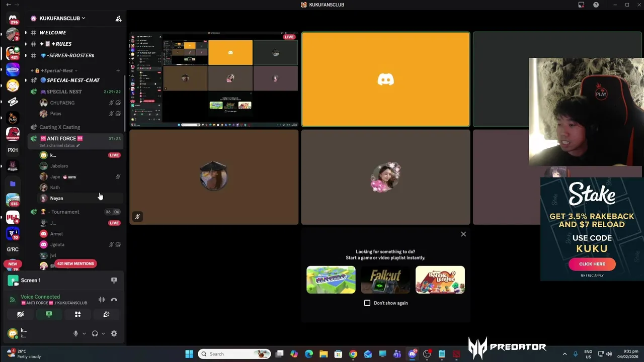Open the yellow cat face server icon
The width and height of the screenshot is (644, 362).
coord(13,85)
